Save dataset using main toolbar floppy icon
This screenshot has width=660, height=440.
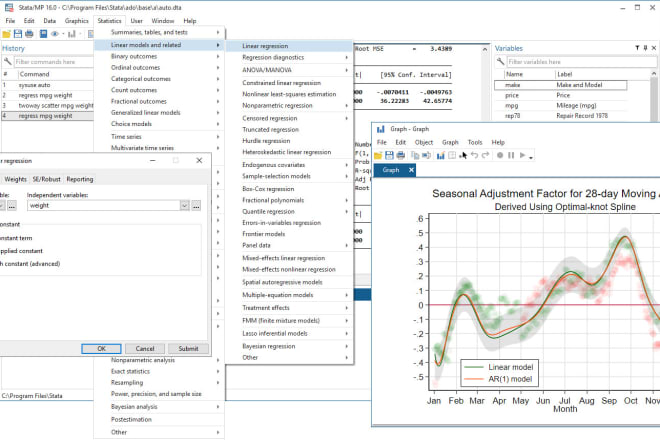[18, 34]
